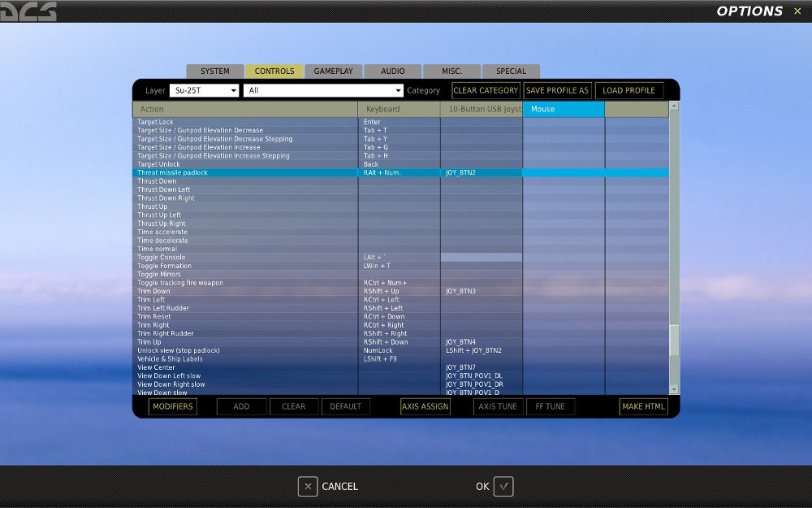Viewport: 812px width, 508px height.
Task: Click the RAlt + Num. keyboard cell
Action: [x=399, y=172]
